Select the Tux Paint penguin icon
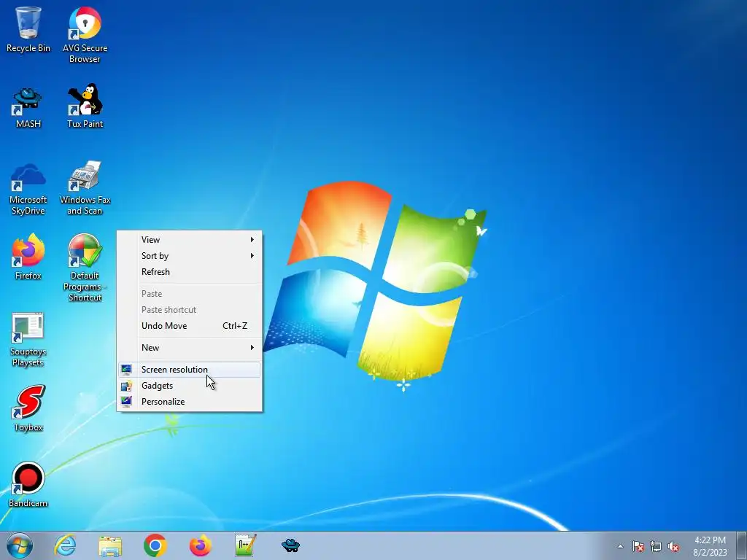Screen dimensions: 747x560 85,99
